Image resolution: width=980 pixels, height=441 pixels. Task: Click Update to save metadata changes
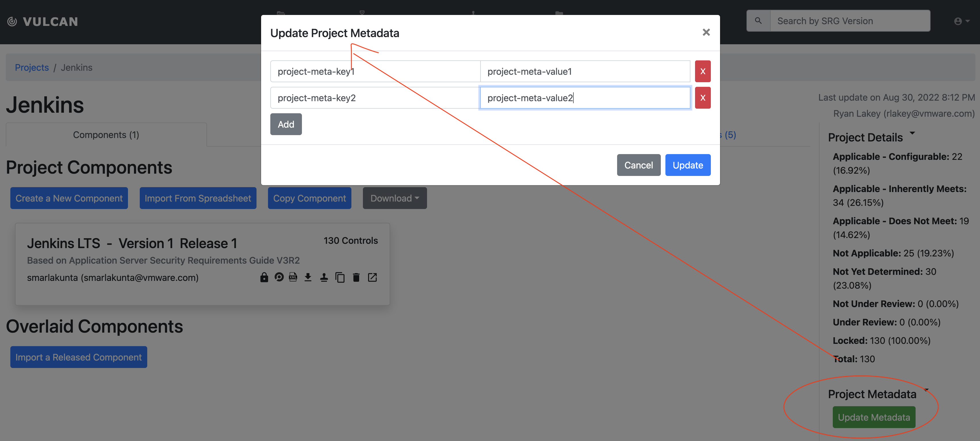click(688, 165)
